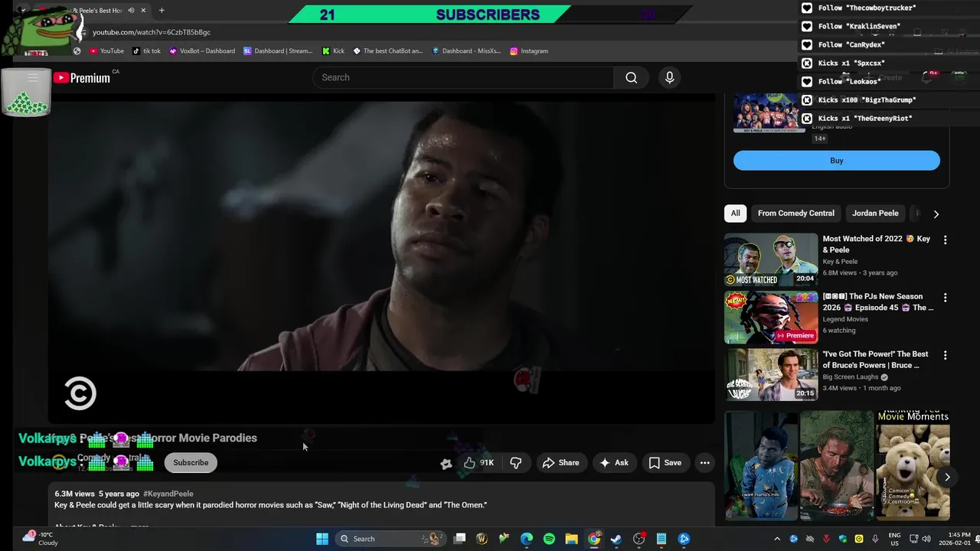Open the Dashboard | Stream... bookmark
The height and width of the screenshot is (551, 980).
point(278,51)
